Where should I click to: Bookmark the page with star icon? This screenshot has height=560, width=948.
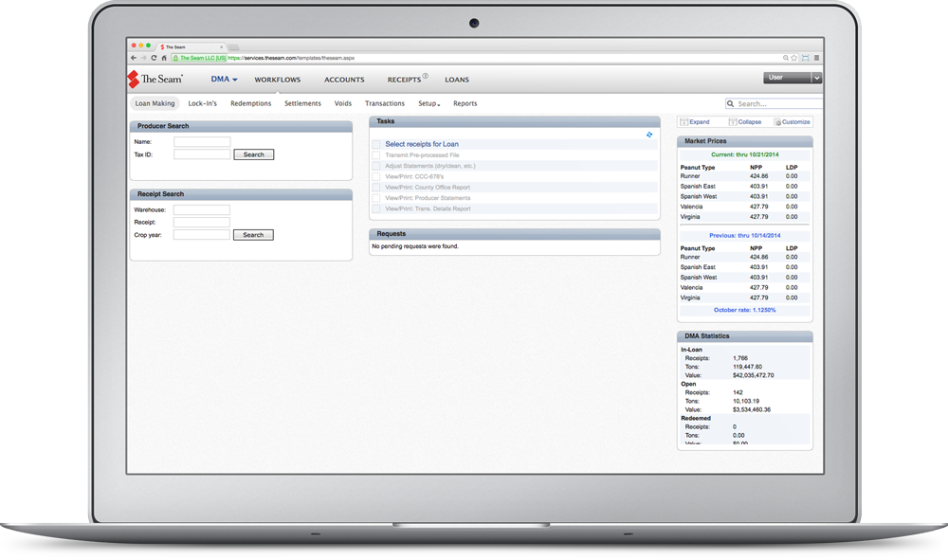pos(793,58)
